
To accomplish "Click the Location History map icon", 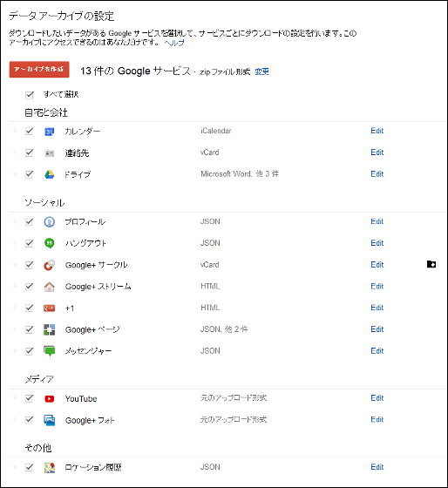I will pos(49,467).
